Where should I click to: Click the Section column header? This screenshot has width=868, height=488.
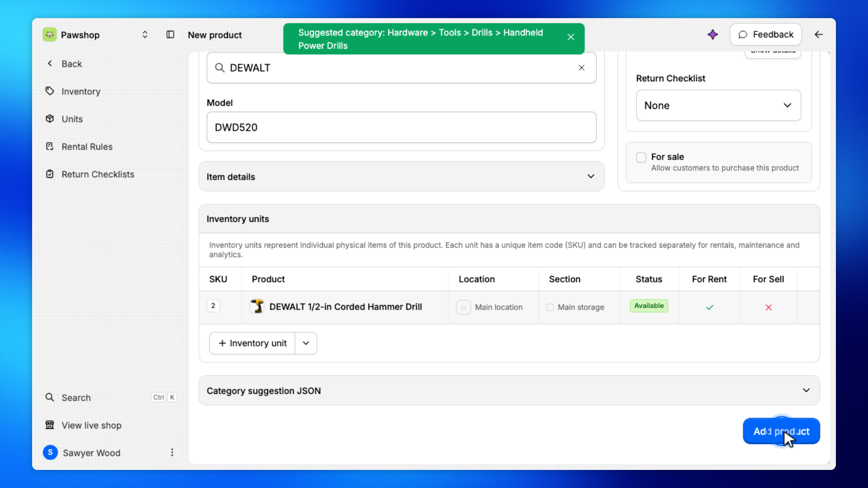pos(565,279)
